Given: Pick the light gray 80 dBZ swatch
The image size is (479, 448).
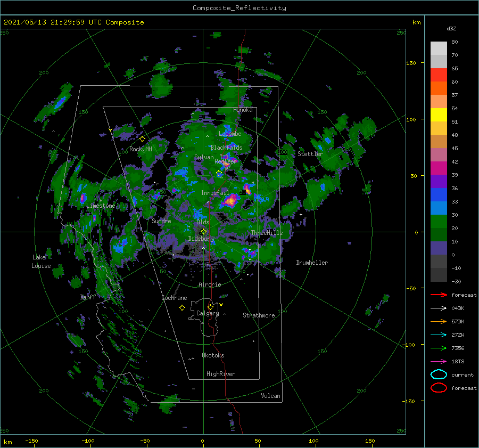Looking at the screenshot, I should [x=439, y=48].
